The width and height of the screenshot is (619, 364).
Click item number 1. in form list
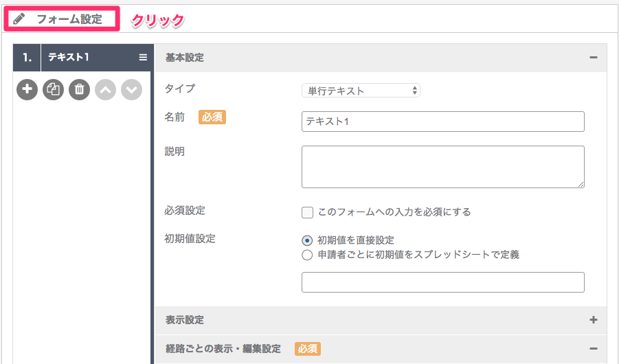[27, 58]
